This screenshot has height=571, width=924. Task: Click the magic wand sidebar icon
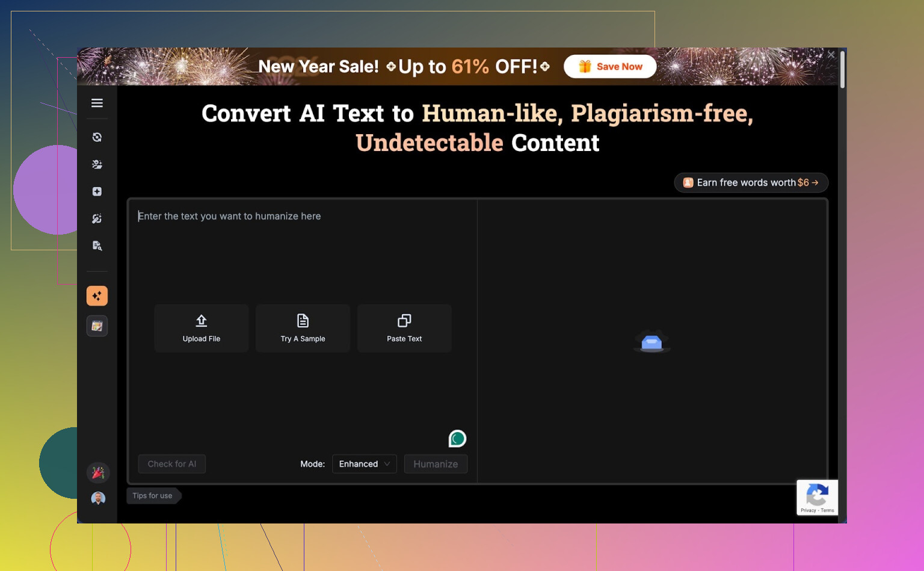click(97, 218)
